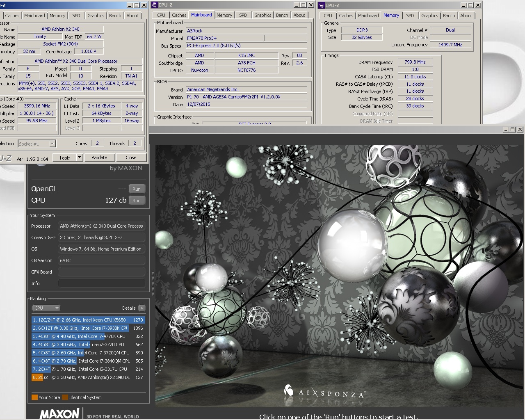Open Bench tab in right CPU-Z window

tap(449, 16)
